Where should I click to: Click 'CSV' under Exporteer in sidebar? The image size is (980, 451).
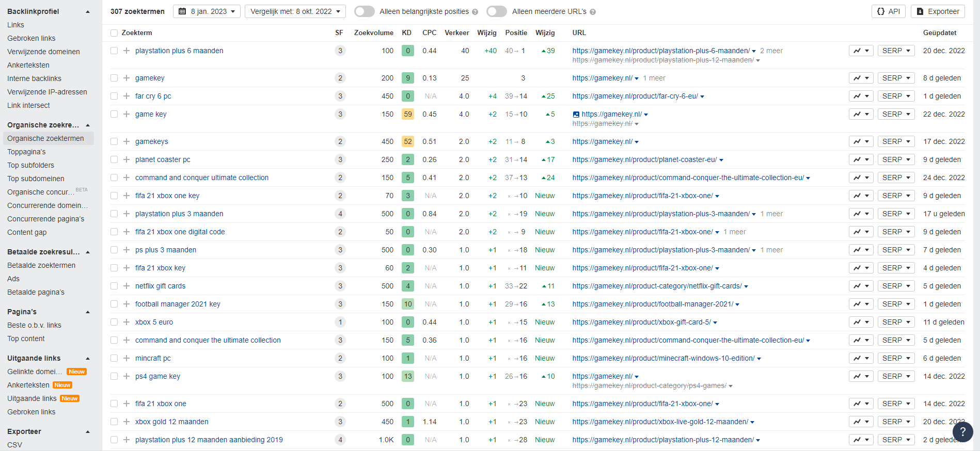click(14, 445)
